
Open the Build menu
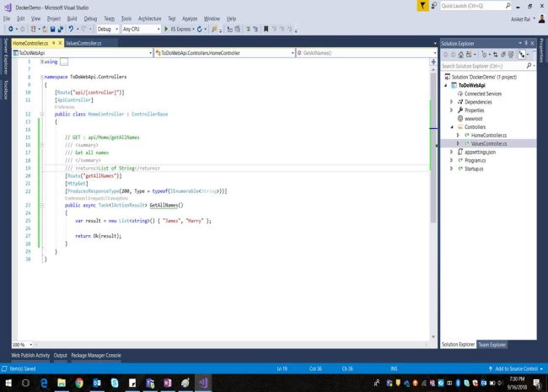(x=72, y=19)
